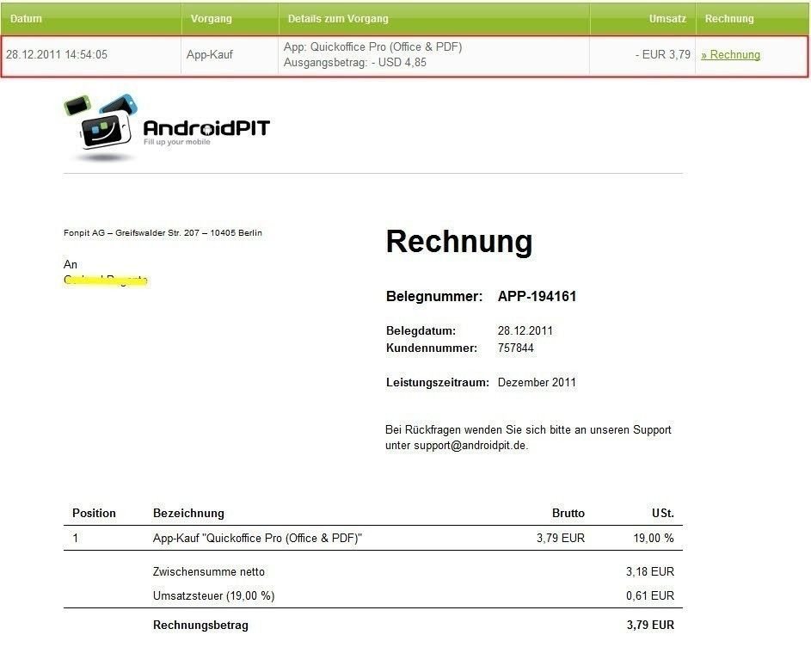811x672 pixels.
Task: Select the text App: Quickoffice Pro (Office & PDF)
Action: [x=372, y=47]
